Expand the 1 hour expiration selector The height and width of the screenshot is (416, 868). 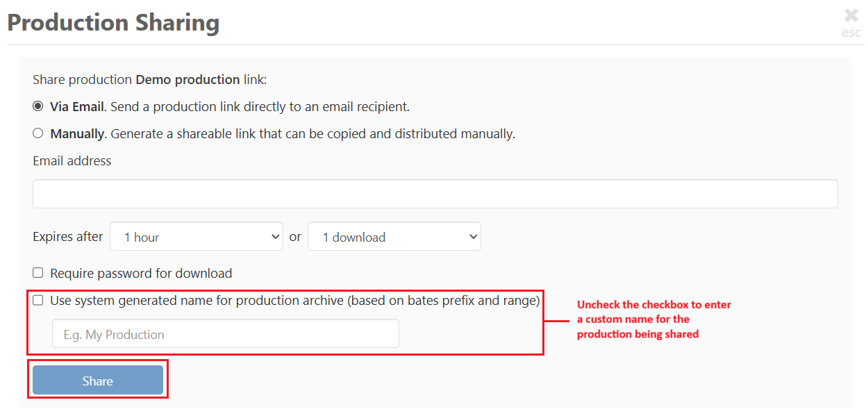tap(197, 236)
